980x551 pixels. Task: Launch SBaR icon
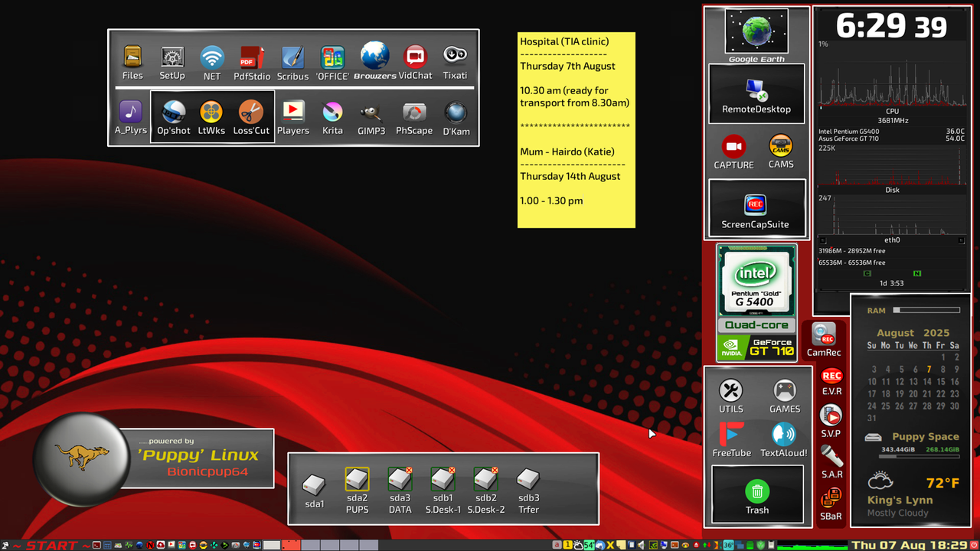(831, 499)
